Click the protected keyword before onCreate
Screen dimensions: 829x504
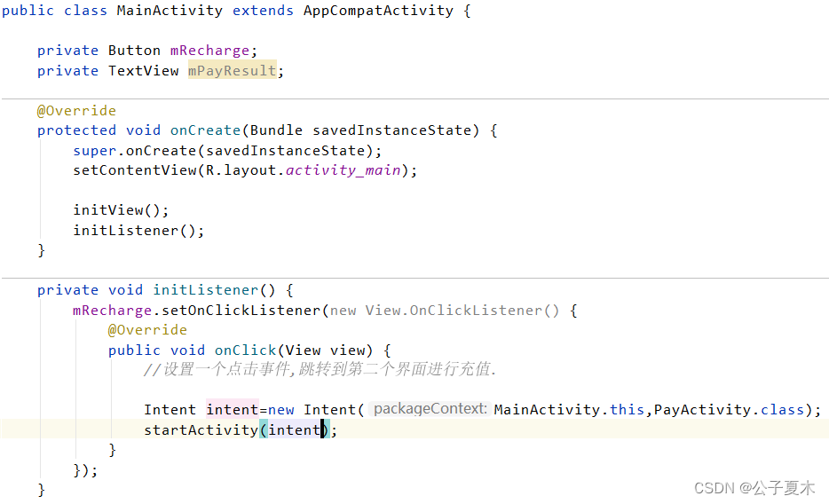click(x=76, y=130)
